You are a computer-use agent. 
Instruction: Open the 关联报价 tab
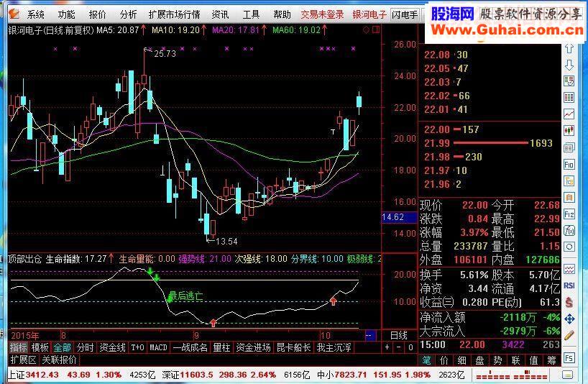coord(59,360)
